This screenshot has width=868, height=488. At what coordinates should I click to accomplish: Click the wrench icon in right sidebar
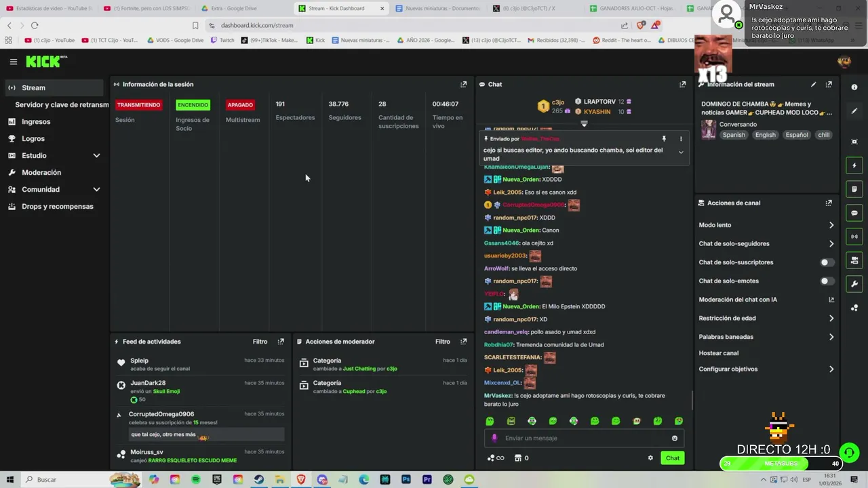click(x=854, y=284)
